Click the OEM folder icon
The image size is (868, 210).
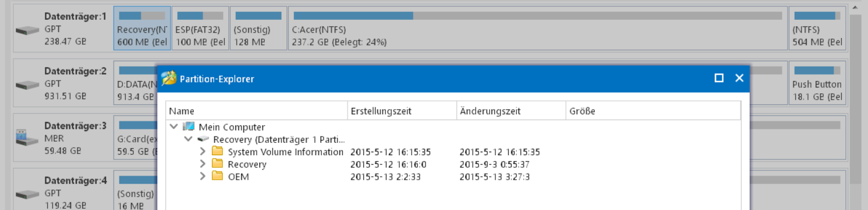[x=218, y=176]
